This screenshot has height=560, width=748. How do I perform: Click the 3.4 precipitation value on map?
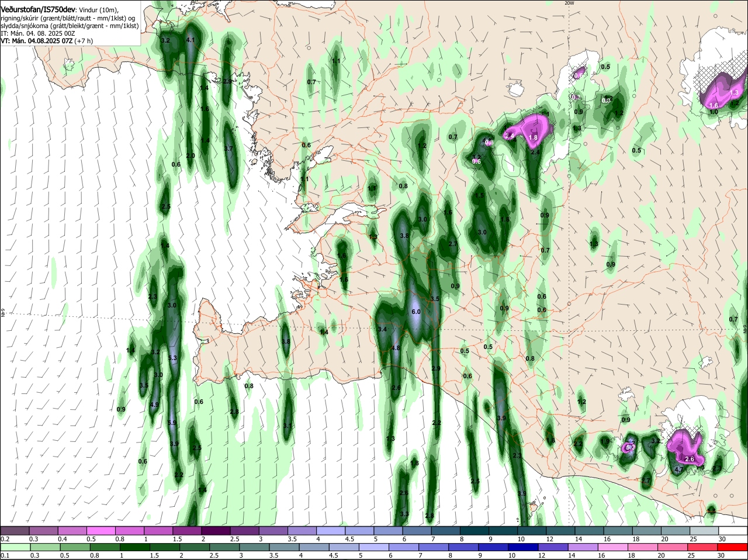click(x=383, y=330)
